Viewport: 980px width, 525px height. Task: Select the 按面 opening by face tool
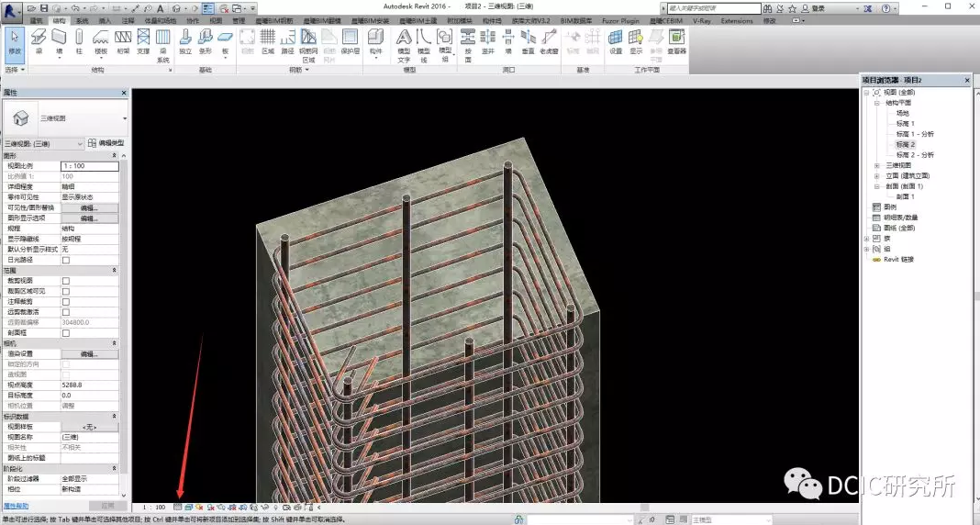(x=468, y=45)
